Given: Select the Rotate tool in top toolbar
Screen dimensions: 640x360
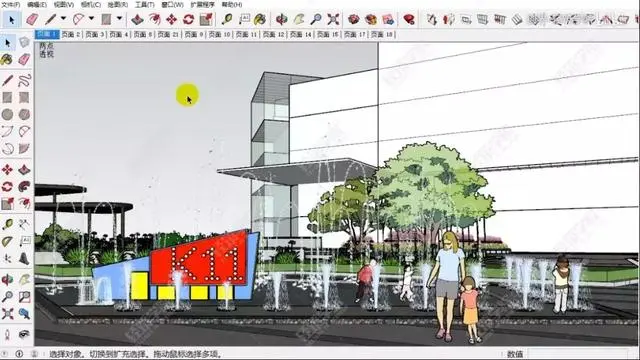Looking at the screenshot, I should click(x=188, y=19).
